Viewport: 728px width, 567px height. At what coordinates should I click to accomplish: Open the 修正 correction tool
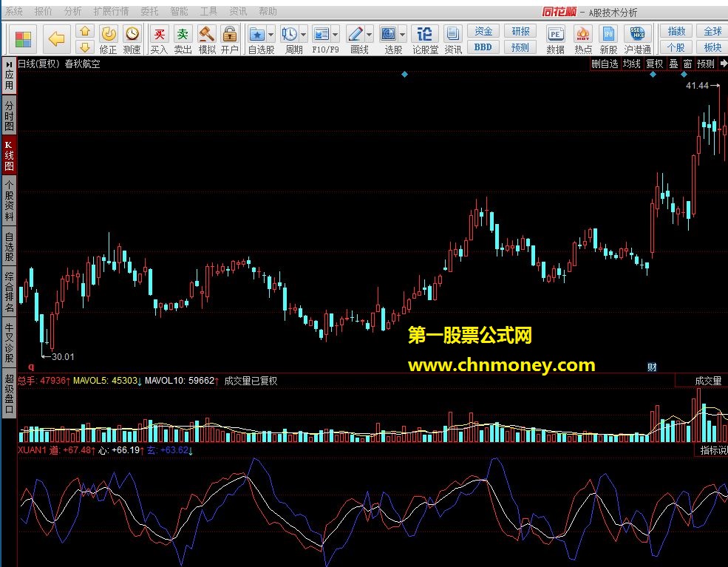pos(108,39)
